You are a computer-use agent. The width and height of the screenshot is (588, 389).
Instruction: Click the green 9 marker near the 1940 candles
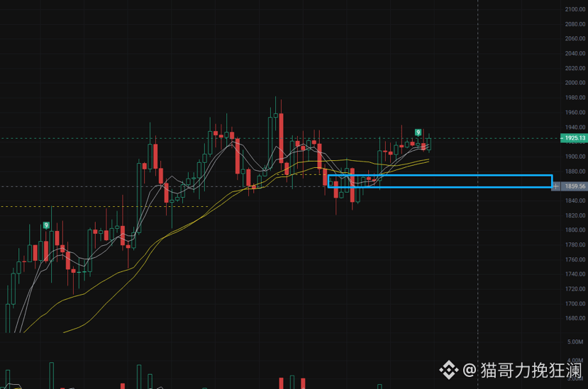[418, 133]
